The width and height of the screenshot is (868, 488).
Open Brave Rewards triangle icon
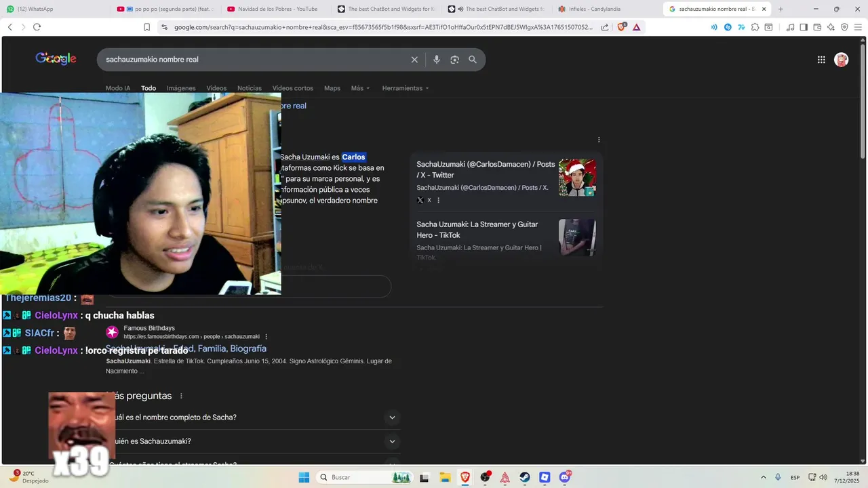[637, 27]
